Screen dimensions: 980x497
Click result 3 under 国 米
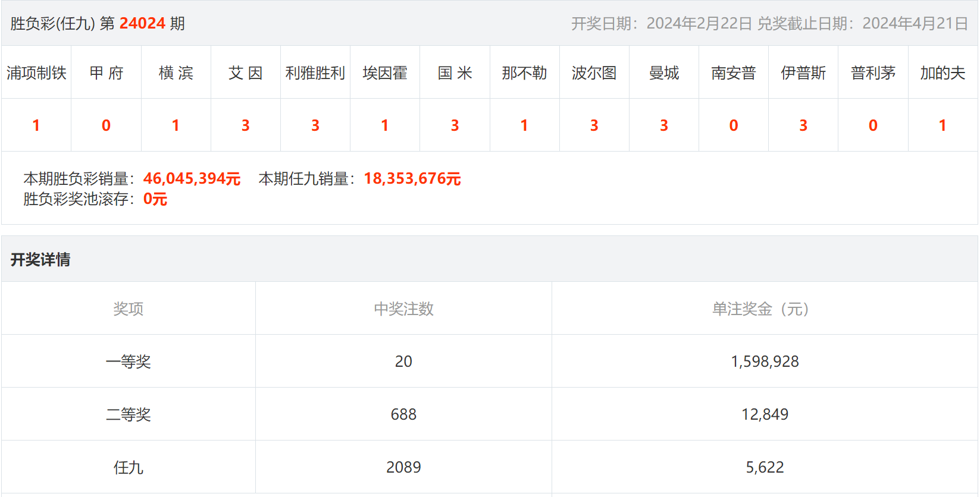point(455,125)
